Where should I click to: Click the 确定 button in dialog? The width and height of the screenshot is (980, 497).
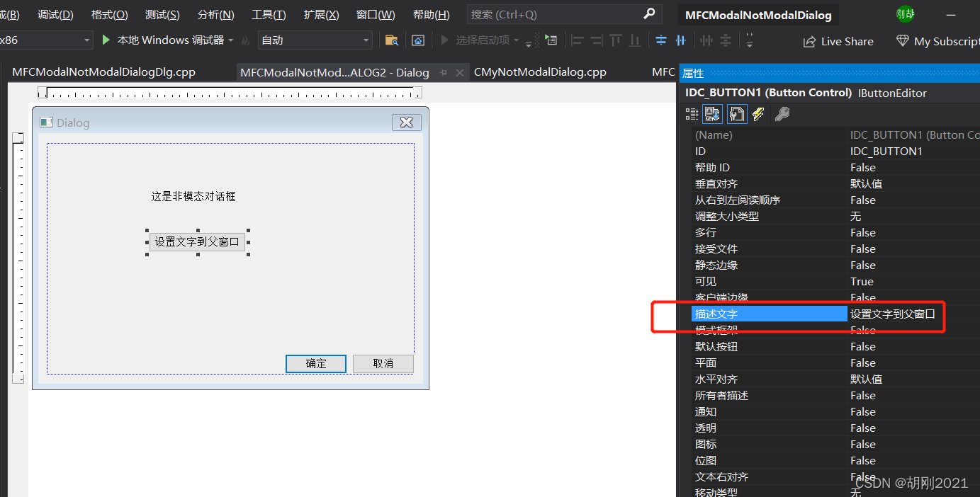[316, 363]
